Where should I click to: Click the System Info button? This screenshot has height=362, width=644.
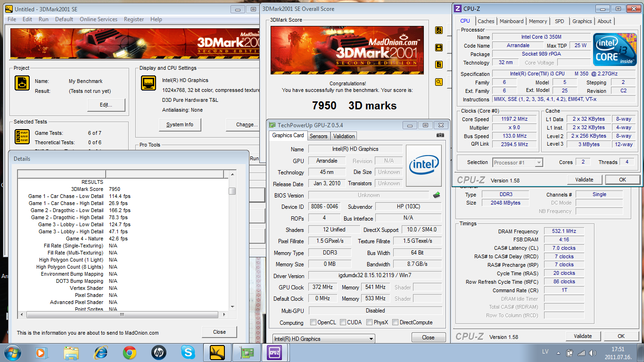coord(180,124)
